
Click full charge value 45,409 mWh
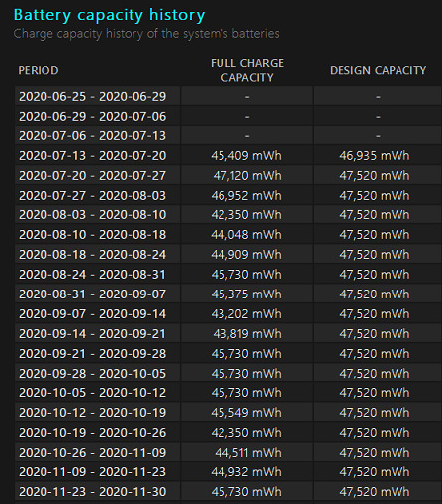point(246,156)
